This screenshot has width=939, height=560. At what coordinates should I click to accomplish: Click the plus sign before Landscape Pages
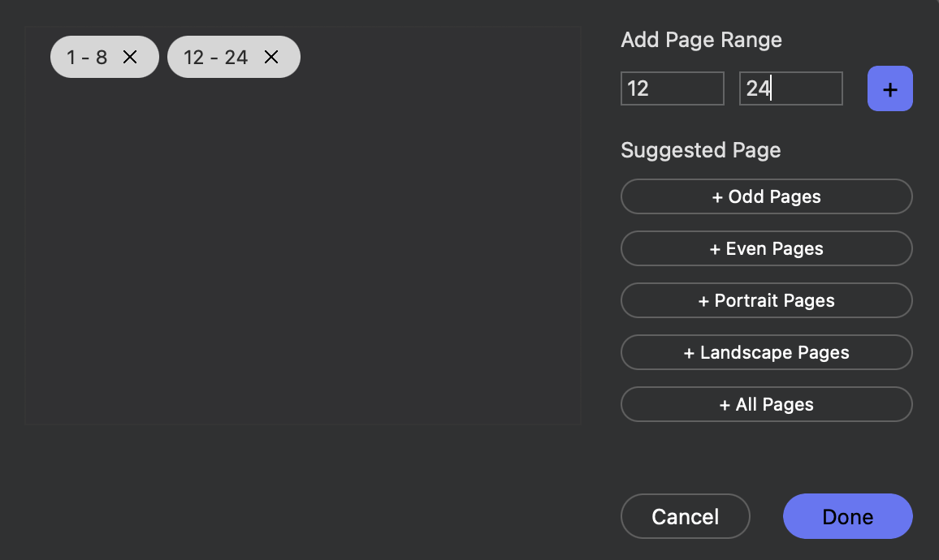pyautogui.click(x=689, y=353)
